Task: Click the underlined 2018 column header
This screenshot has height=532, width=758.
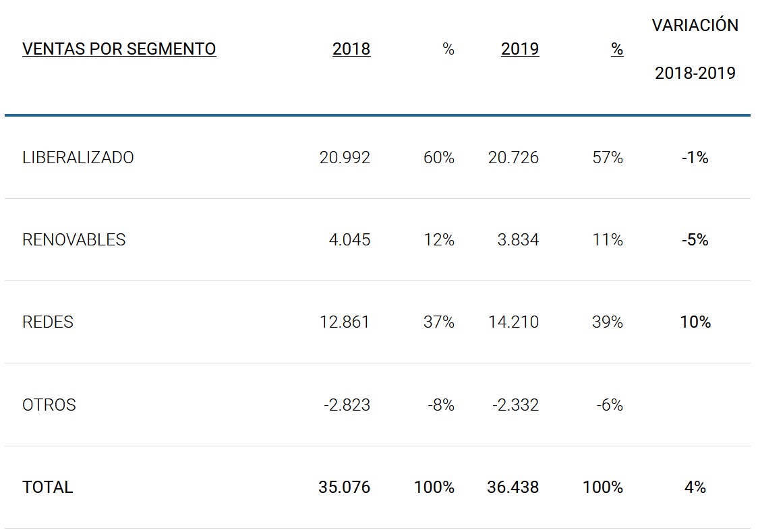Action: (351, 49)
